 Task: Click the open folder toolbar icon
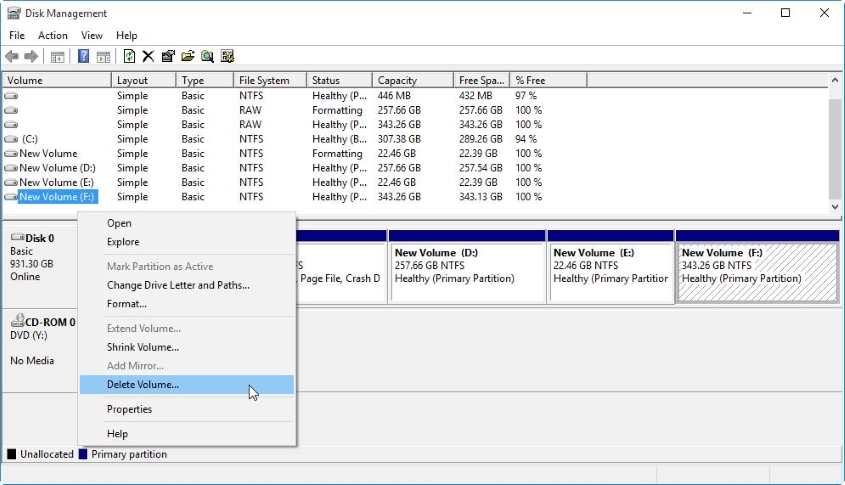188,56
